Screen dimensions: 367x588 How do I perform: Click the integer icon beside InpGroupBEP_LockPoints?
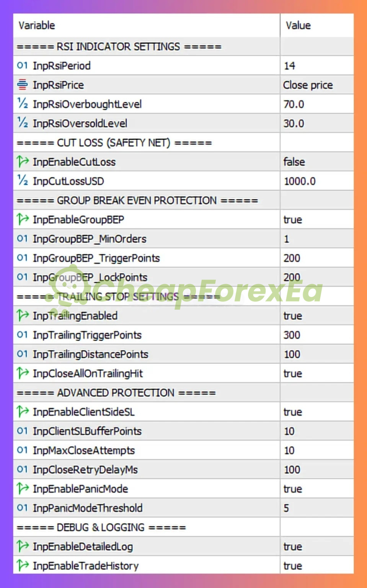tap(22, 277)
